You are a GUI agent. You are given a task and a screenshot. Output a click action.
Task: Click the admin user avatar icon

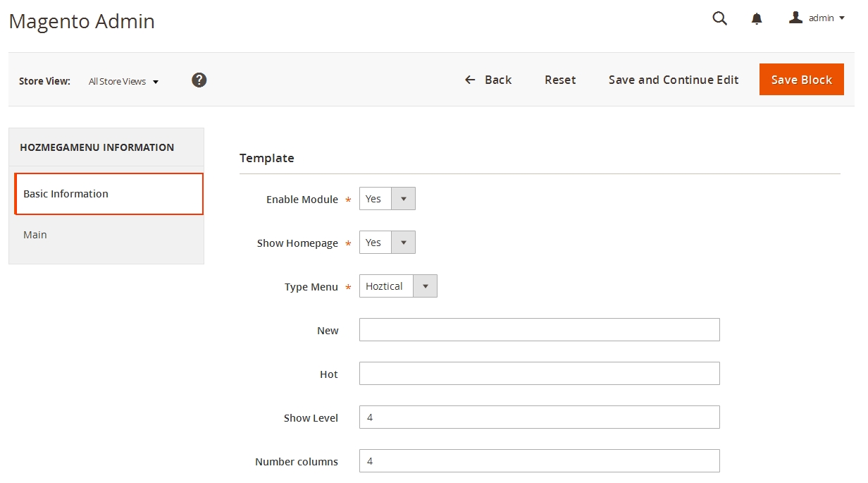pos(795,18)
